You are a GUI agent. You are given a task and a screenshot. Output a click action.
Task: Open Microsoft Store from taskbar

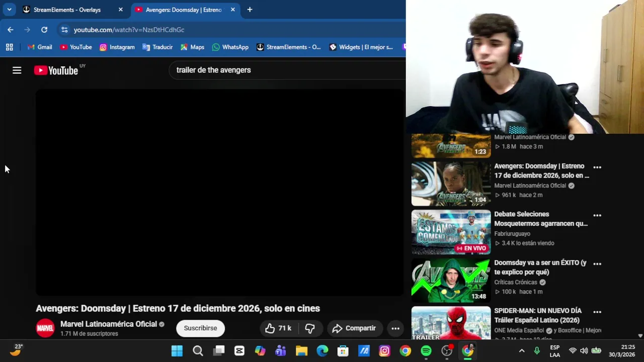point(343,351)
